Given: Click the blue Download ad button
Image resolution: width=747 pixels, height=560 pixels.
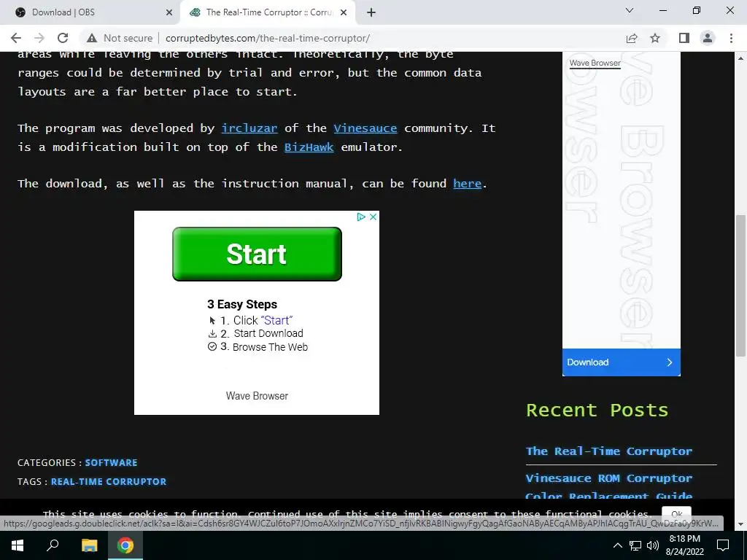Looking at the screenshot, I should pos(622,362).
